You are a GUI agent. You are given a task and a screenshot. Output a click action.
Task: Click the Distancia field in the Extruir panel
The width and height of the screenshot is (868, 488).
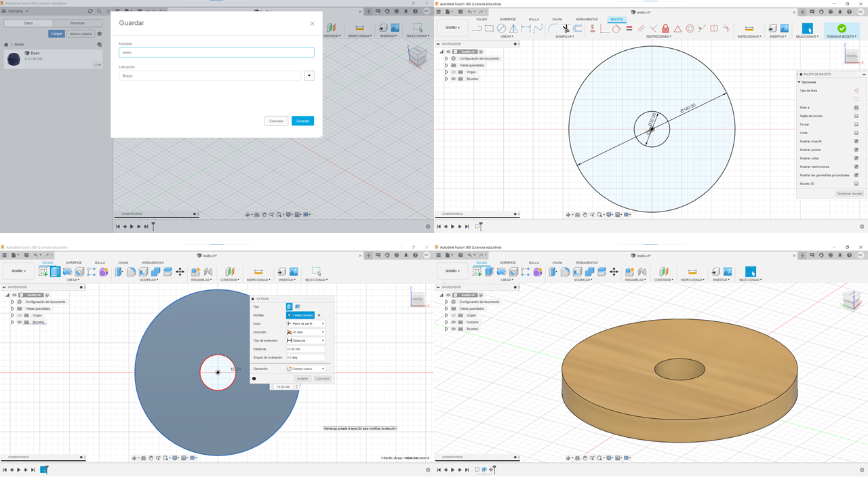pos(305,349)
